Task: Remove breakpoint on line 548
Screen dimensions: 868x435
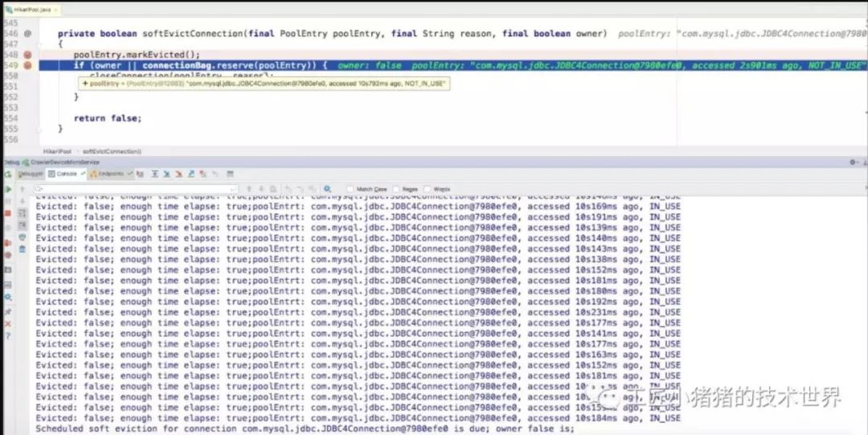Action: click(27, 55)
